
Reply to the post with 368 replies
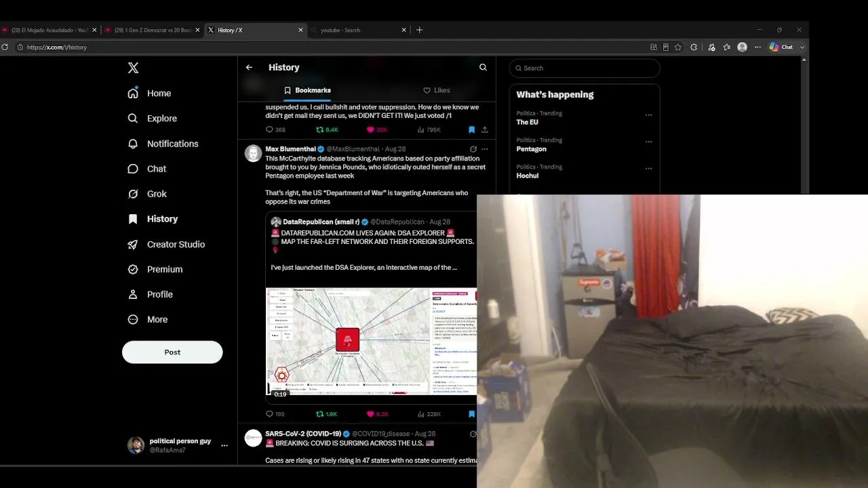point(275,129)
